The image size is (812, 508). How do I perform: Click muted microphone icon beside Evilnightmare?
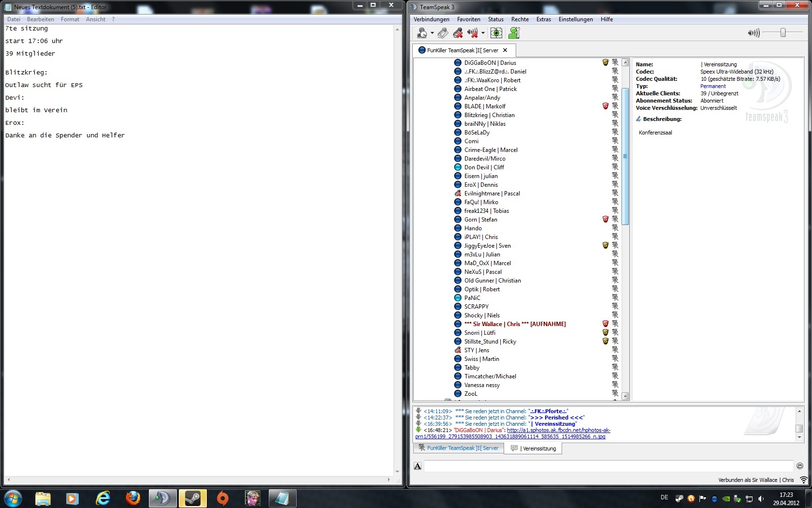point(458,194)
